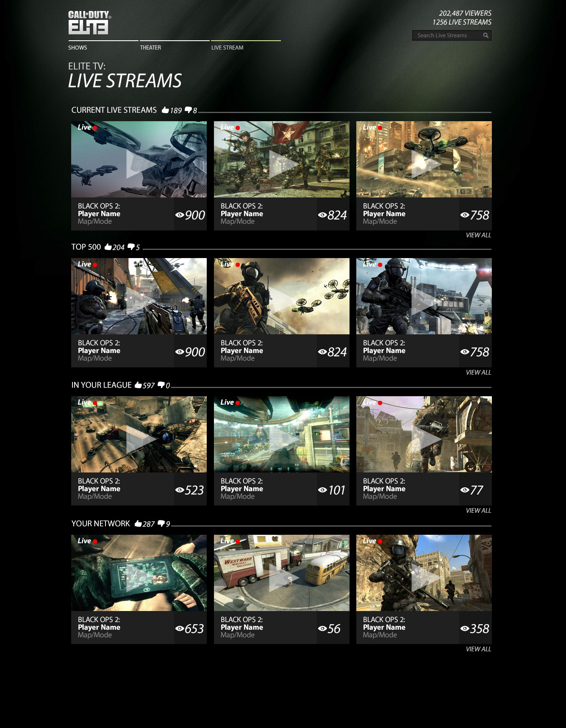
Task: Play the Westward moving truck stream
Action: click(282, 573)
